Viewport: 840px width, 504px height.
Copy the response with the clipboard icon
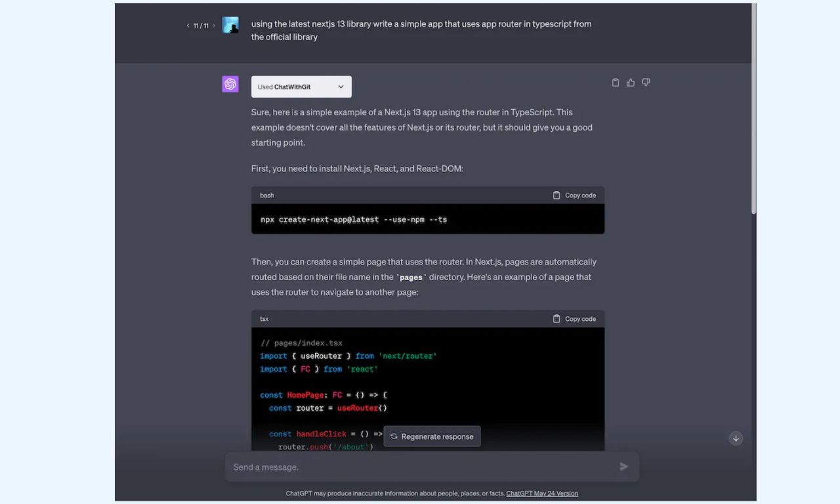[616, 83]
